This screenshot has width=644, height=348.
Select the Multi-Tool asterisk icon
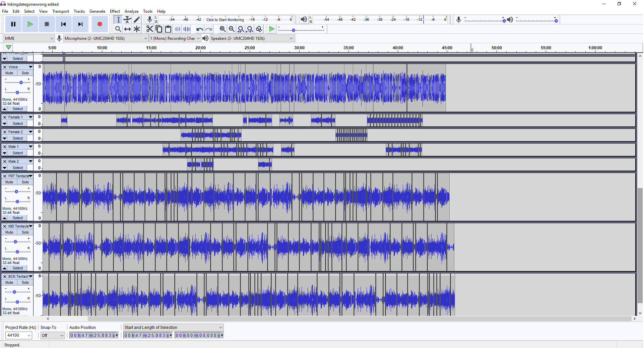tap(137, 29)
